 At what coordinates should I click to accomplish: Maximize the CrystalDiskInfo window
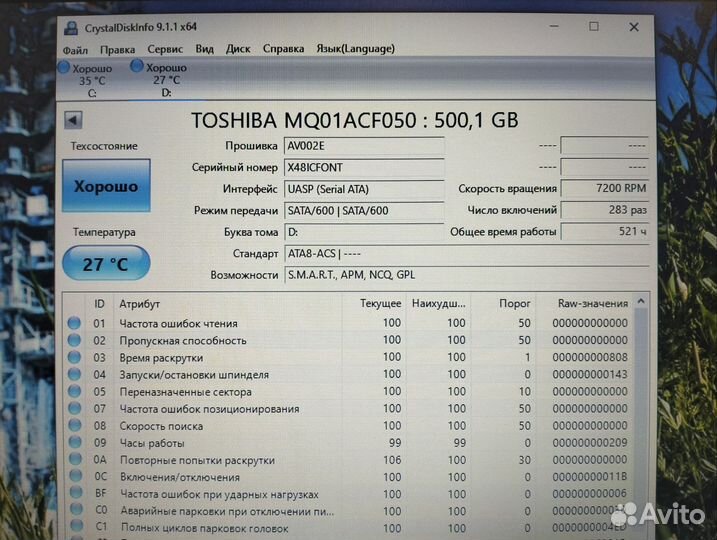[x=594, y=27]
